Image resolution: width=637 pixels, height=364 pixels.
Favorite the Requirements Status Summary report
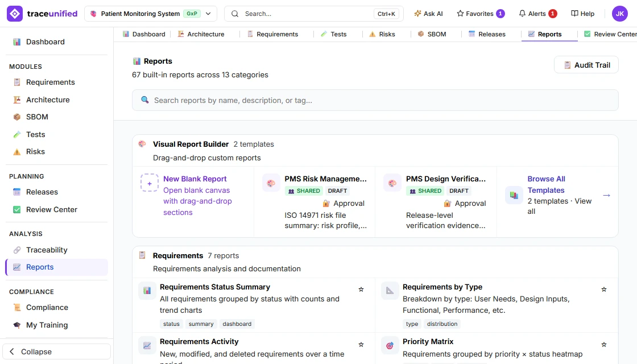361,289
